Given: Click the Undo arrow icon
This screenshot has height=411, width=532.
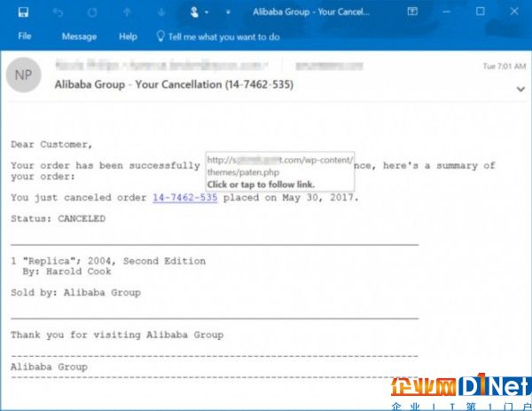Looking at the screenshot, I should 58,12.
